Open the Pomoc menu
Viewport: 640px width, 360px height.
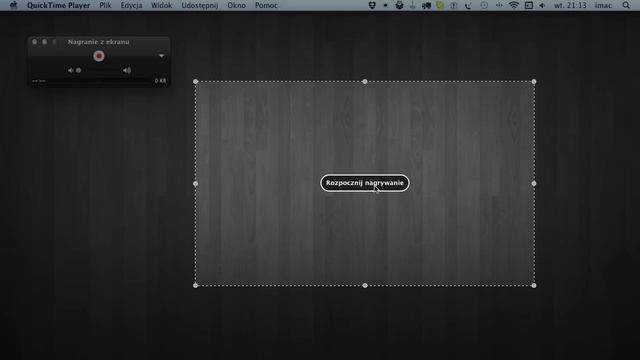[x=266, y=5]
